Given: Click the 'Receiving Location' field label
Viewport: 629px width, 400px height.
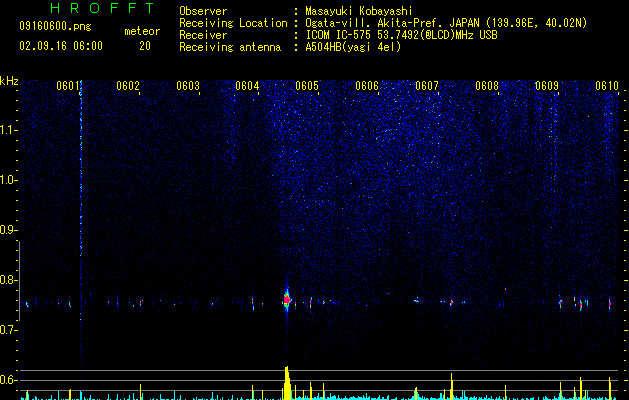Looking at the screenshot, I should point(233,23).
